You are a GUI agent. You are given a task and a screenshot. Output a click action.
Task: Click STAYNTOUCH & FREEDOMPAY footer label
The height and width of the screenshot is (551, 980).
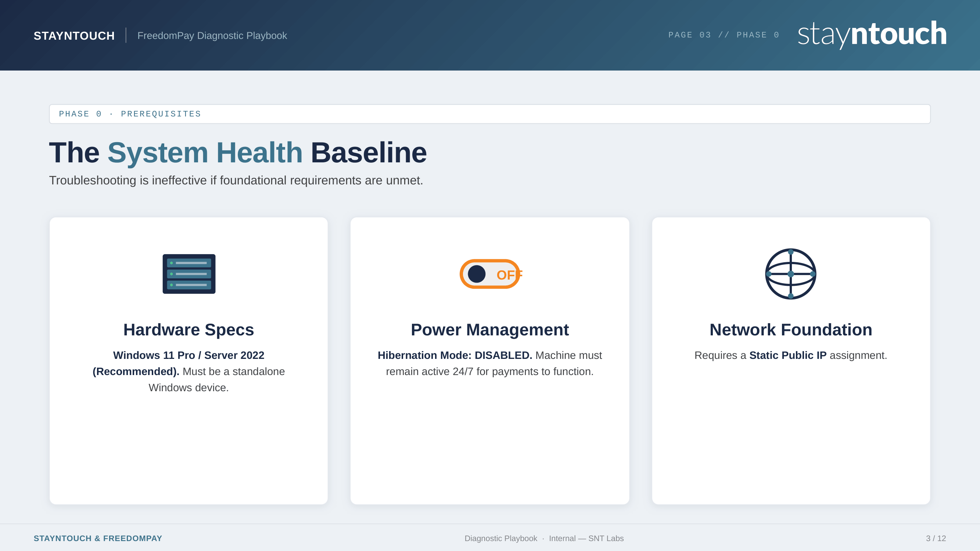[x=98, y=539]
